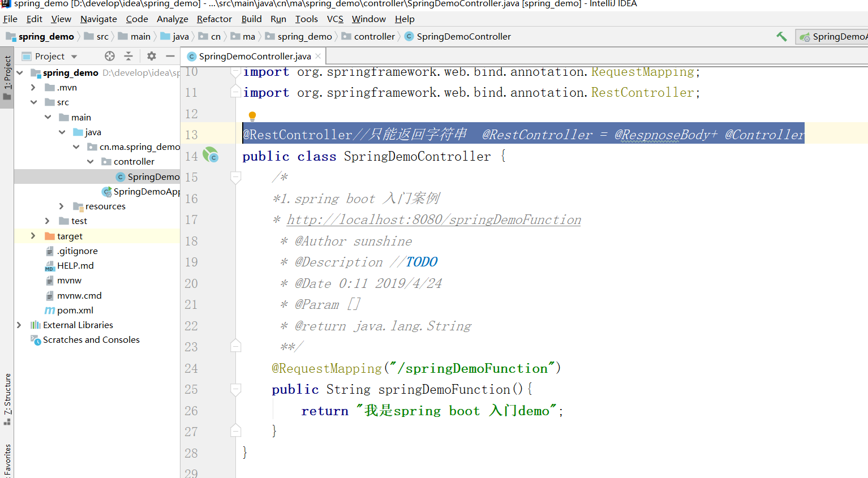Viewport: 868px width, 478px height.
Task: Open the Code menu
Action: (x=137, y=19)
